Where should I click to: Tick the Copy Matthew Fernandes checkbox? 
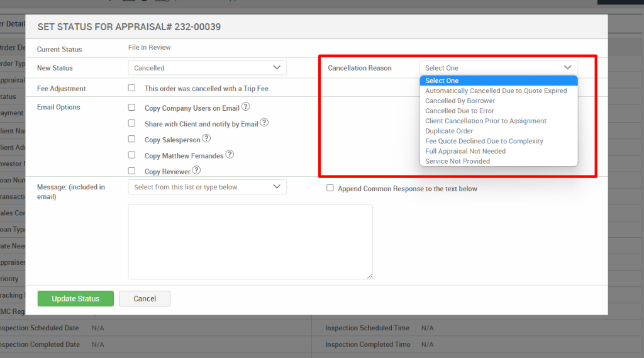(131, 155)
